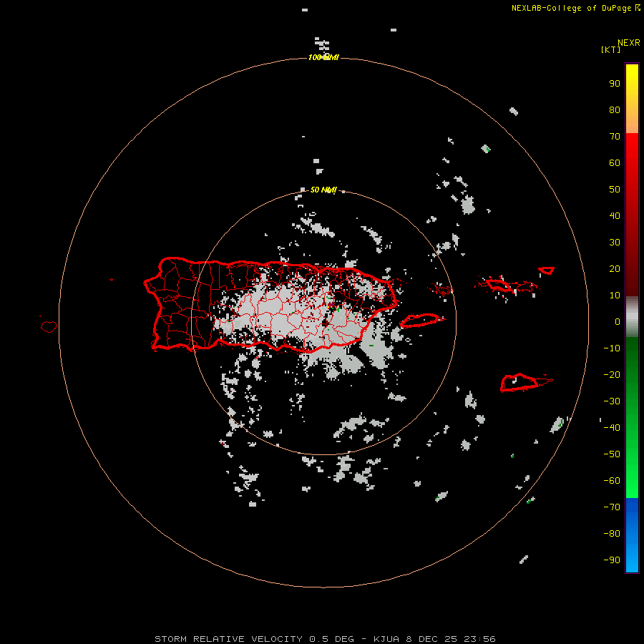Click the 90 value on velocity scale
The image size is (644, 644).
pyautogui.click(x=615, y=84)
